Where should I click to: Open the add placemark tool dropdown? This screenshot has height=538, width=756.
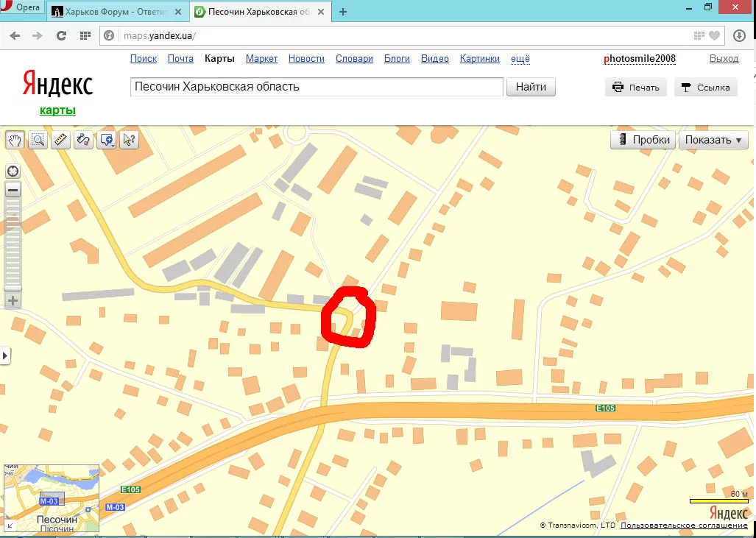pyautogui.click(x=107, y=140)
